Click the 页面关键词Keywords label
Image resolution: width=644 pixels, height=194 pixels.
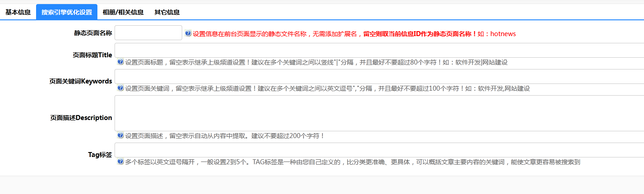coord(81,81)
